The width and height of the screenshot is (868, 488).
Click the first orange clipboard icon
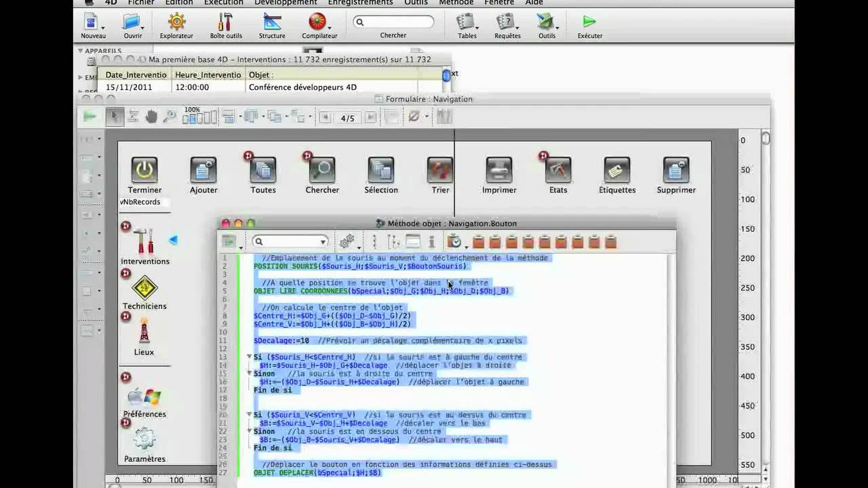pos(478,242)
